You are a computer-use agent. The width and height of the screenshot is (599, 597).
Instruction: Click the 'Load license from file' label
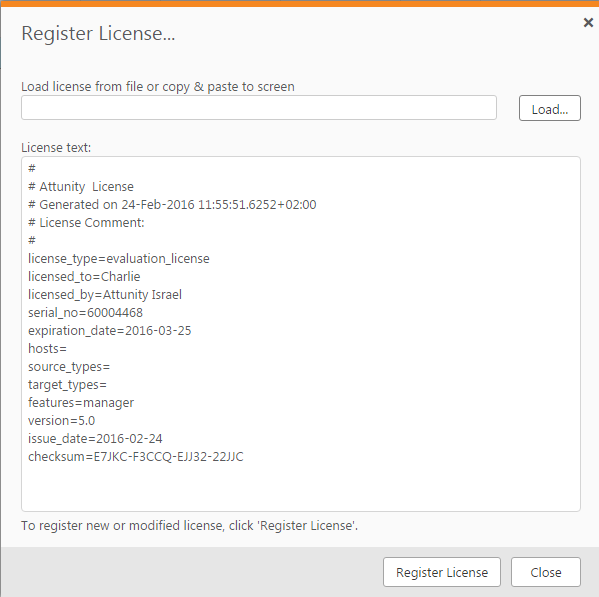(158, 87)
